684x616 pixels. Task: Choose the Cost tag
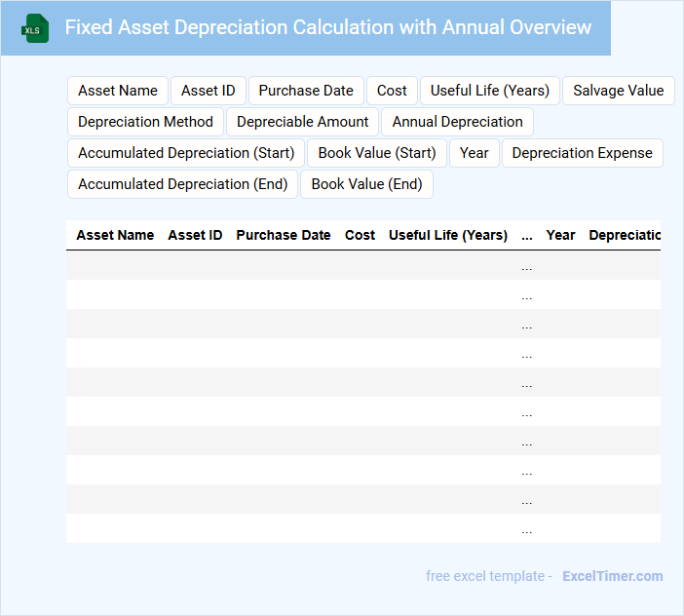[392, 91]
